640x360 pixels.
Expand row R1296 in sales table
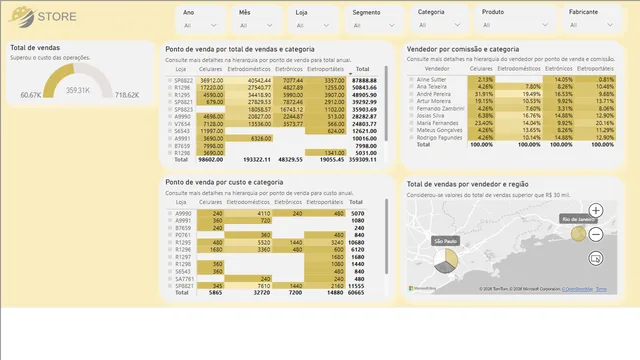pyautogui.click(x=170, y=87)
